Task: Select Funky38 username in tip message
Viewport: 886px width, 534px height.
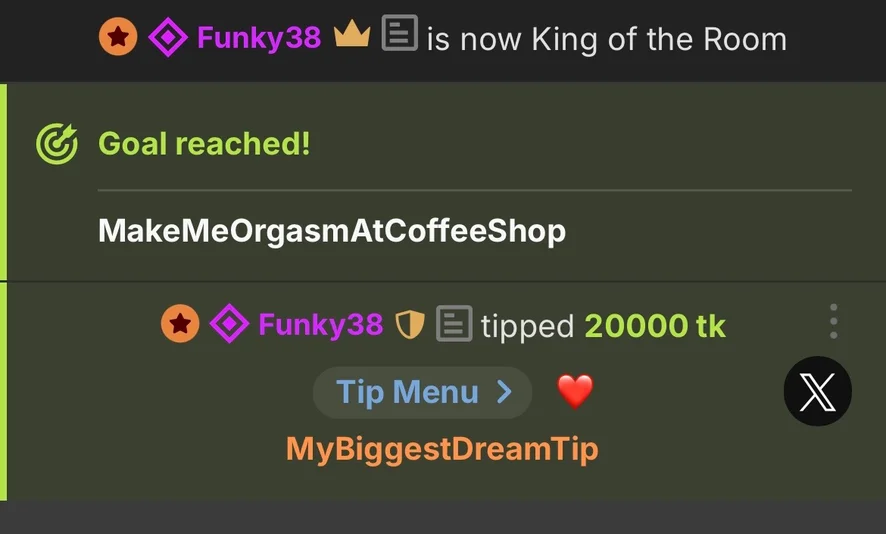Action: 320,325
